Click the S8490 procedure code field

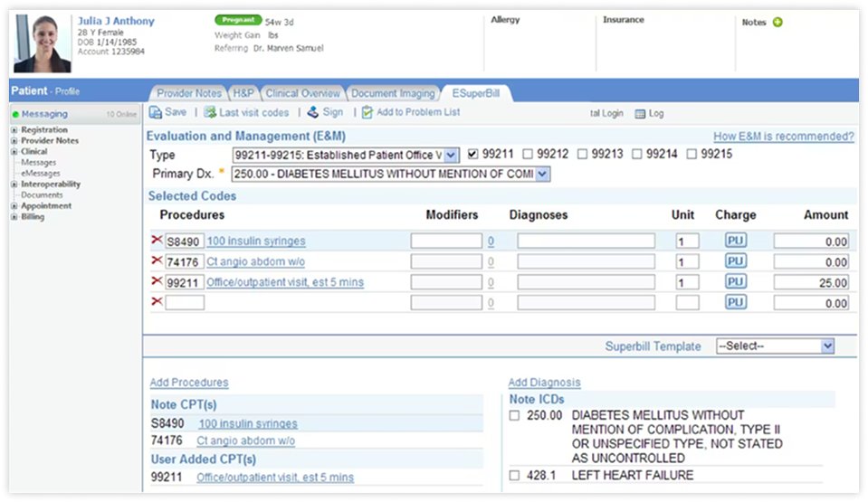coord(185,242)
